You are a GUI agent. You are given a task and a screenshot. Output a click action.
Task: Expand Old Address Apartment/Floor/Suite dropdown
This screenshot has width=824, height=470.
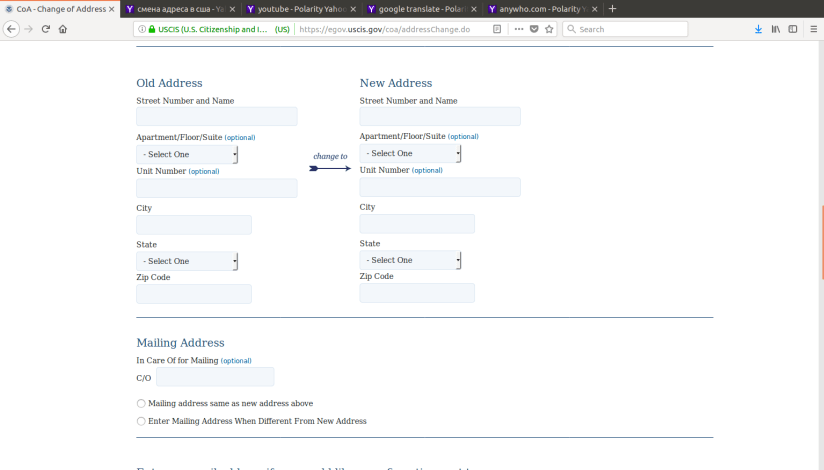click(x=187, y=154)
